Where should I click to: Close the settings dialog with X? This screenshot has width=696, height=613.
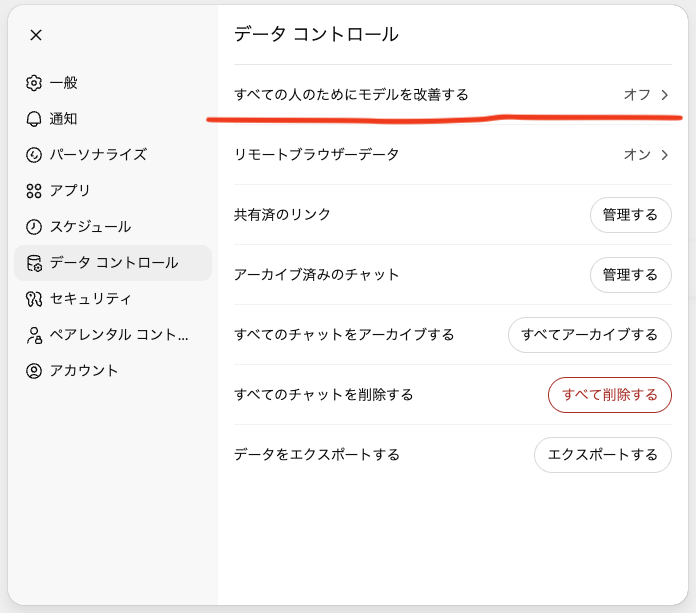pos(36,35)
